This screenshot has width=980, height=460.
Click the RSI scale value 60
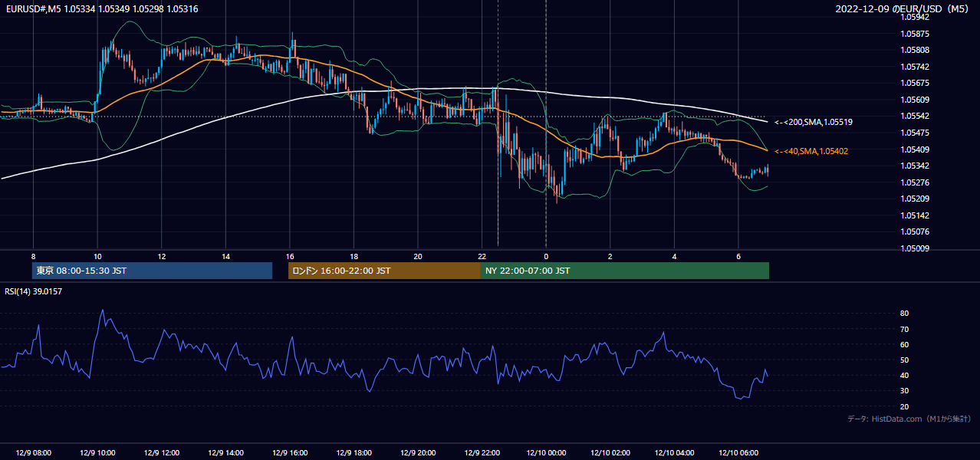905,344
